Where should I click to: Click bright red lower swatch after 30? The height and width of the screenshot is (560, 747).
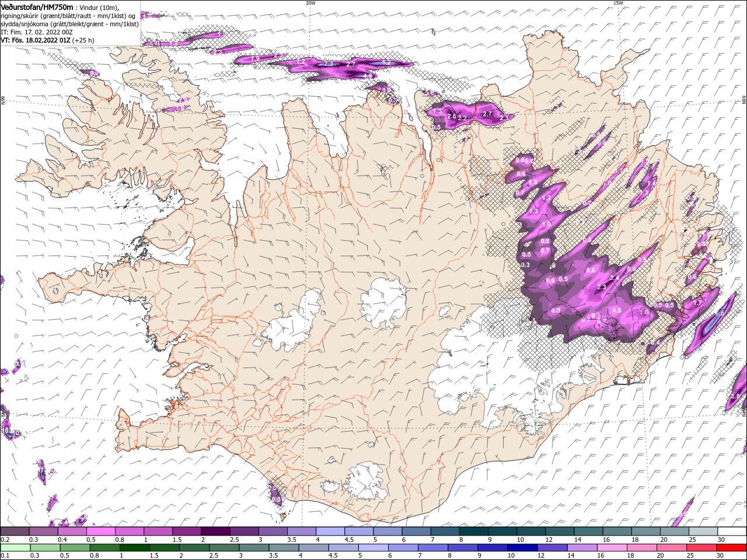pyautogui.click(x=732, y=547)
